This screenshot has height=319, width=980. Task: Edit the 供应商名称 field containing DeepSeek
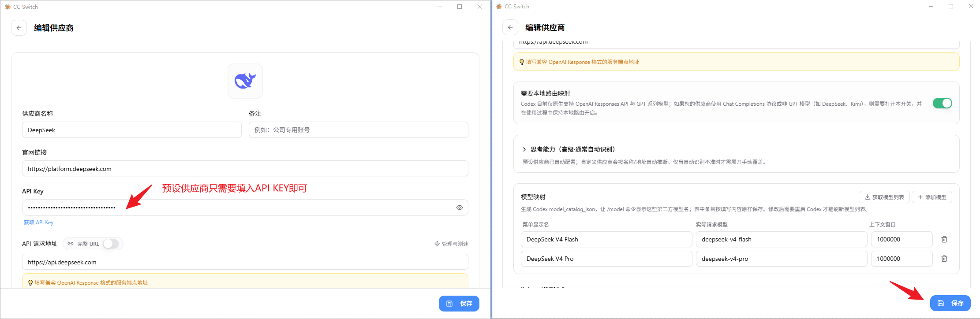coord(132,130)
